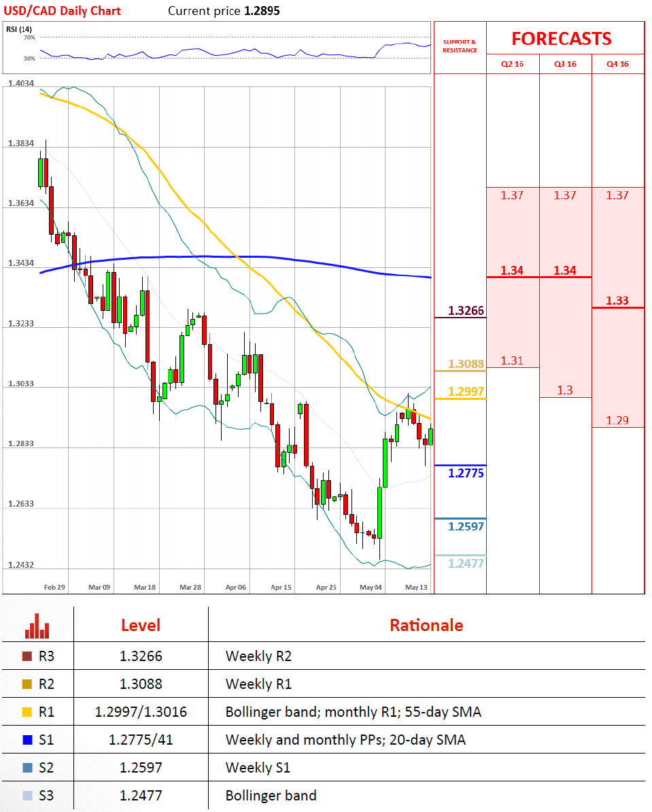652x812 pixels.
Task: Select the Q3 16 forecast column header
Action: tap(565, 64)
